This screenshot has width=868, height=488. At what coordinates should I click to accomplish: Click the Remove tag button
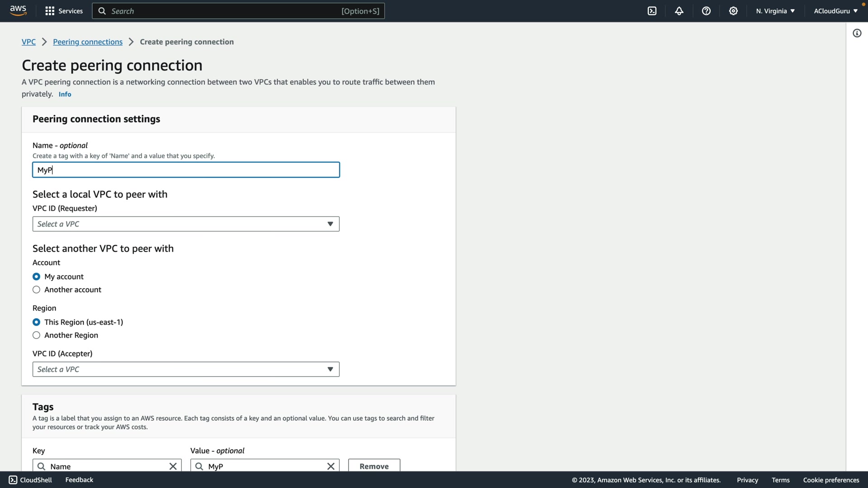374,466
